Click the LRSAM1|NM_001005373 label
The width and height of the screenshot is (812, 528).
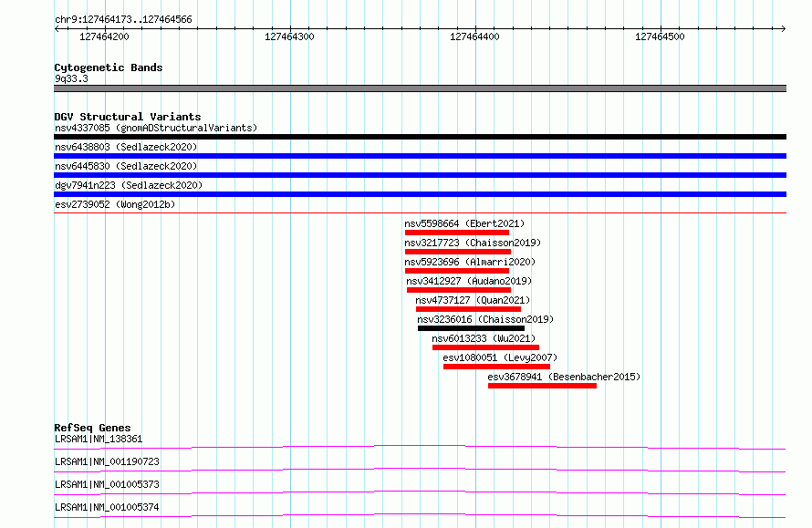(107, 484)
